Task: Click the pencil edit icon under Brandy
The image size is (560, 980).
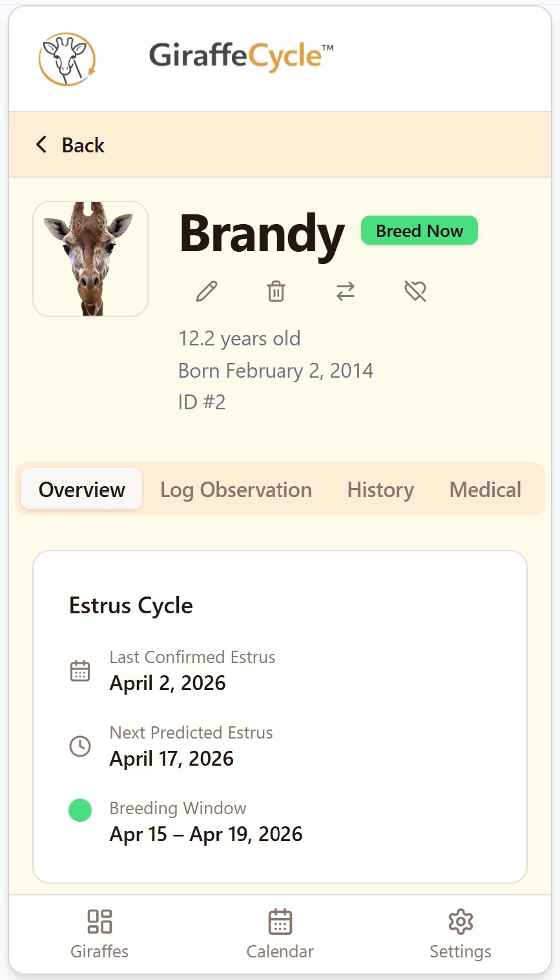Action: [207, 292]
